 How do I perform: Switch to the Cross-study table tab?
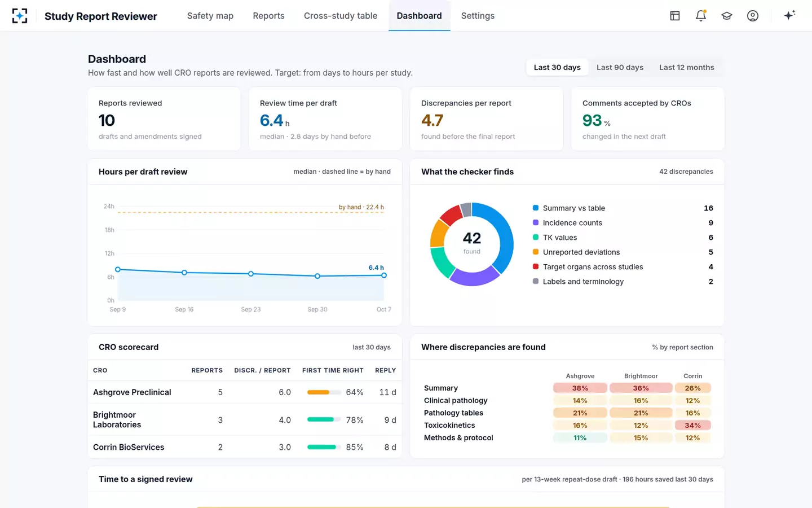[341, 16]
